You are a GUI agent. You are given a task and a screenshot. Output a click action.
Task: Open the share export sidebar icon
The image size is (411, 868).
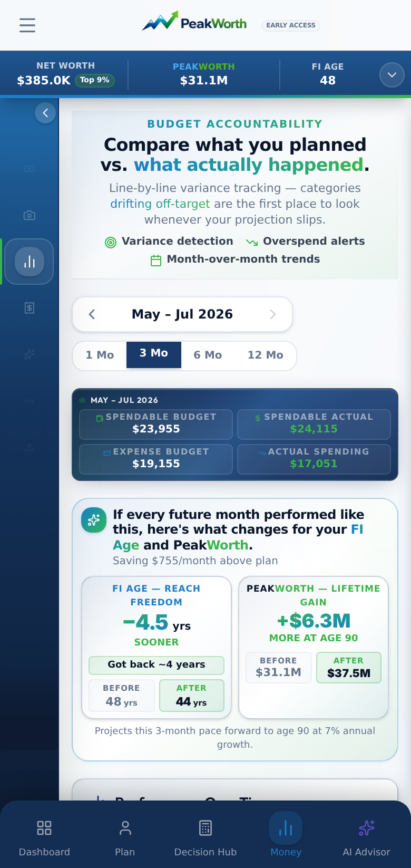pyautogui.click(x=30, y=447)
